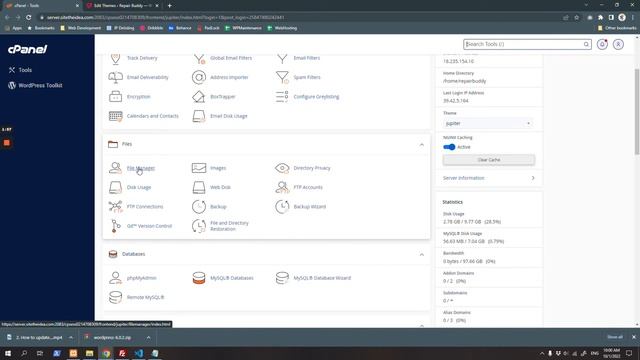640x360 pixels.
Task: Collapse the Files section
Action: [422, 144]
